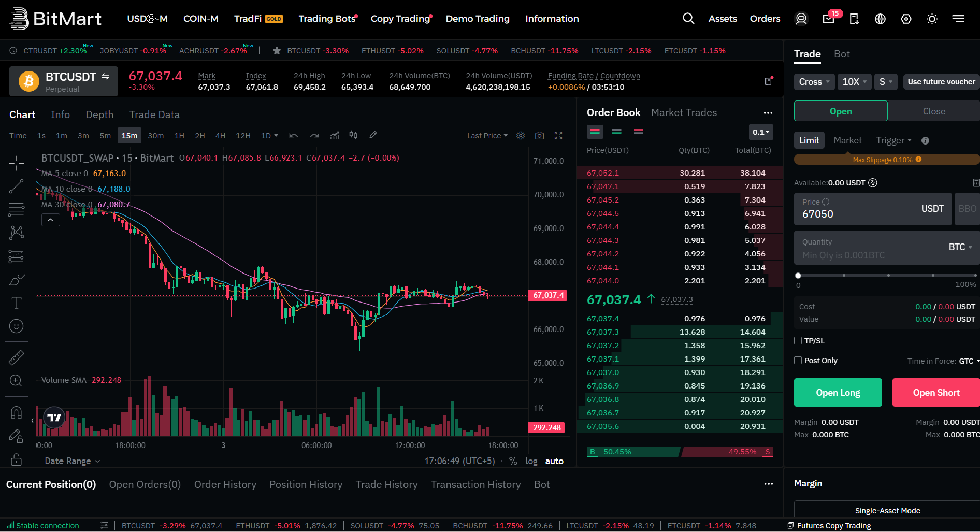The width and height of the screenshot is (980, 532).
Task: Open the mail inbox with 15 badge
Action: [x=828, y=19]
